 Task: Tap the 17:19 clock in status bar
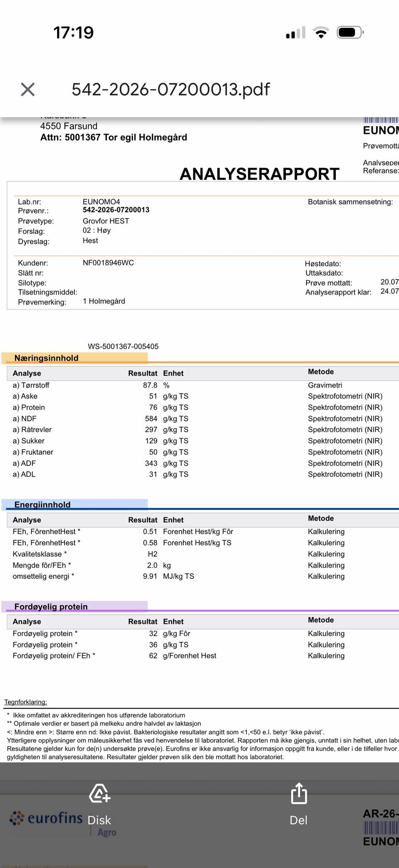pos(74,32)
